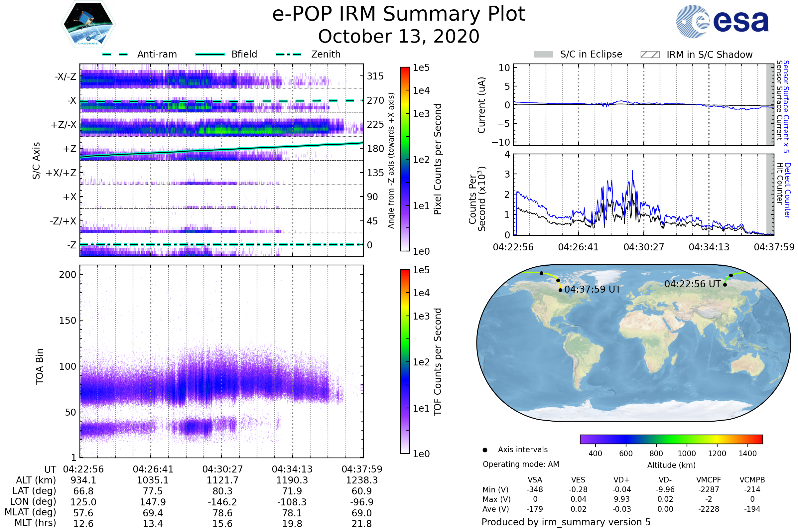Click the Bfield solid legend line
798x532 pixels.
[x=210, y=54]
